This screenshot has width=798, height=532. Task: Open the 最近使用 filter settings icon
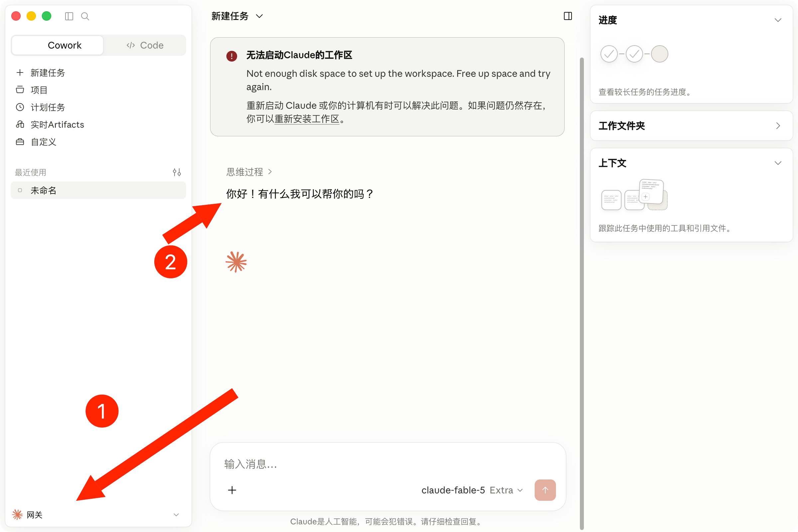pos(177,172)
